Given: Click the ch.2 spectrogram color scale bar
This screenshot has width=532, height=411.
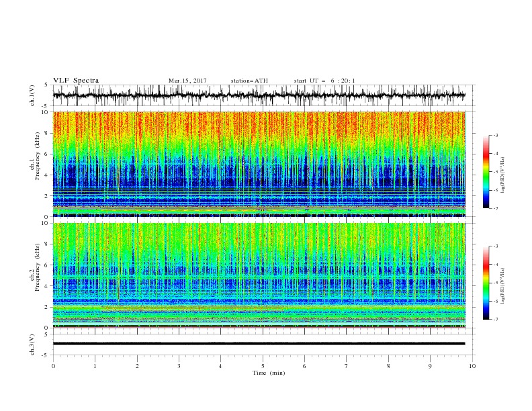Looking at the screenshot, I should pyautogui.click(x=486, y=283).
